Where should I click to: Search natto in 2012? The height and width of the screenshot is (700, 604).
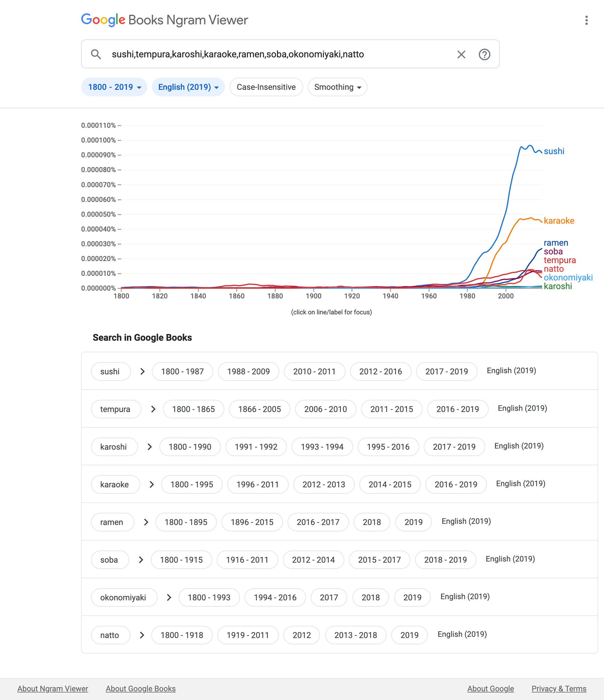301,635
